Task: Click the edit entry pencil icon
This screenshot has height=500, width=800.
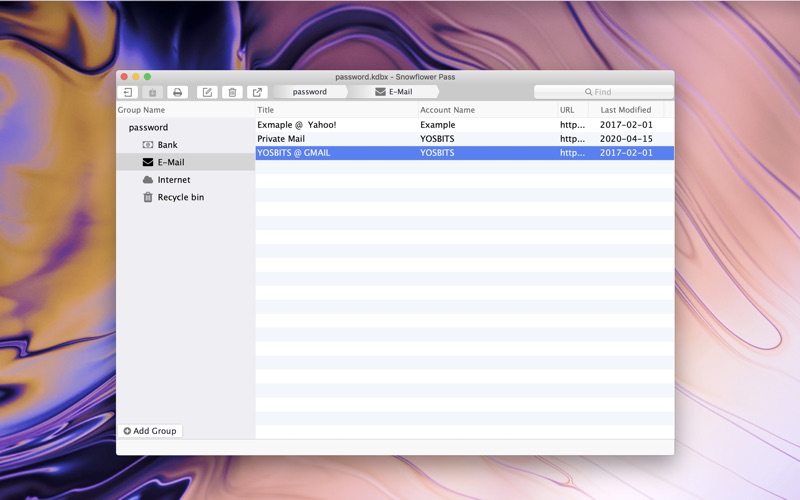Action: (207, 92)
